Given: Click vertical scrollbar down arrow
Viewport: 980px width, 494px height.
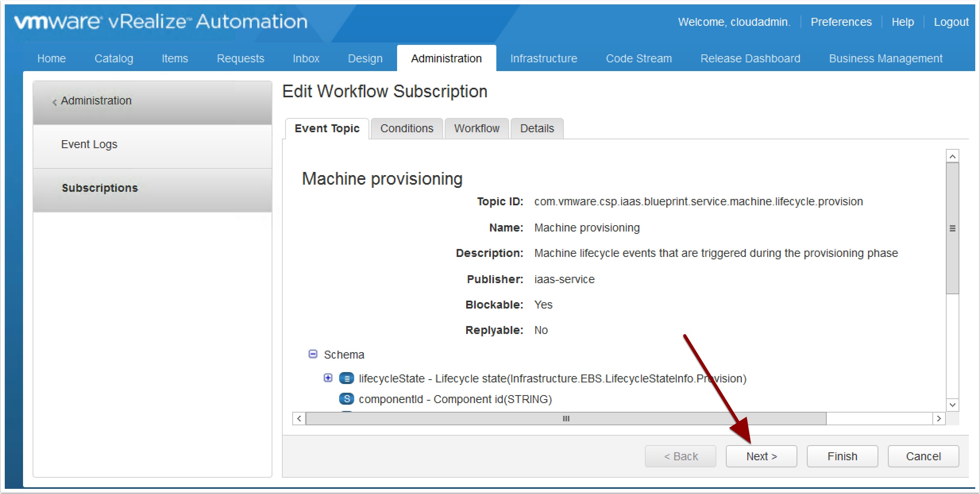Looking at the screenshot, I should tap(952, 405).
